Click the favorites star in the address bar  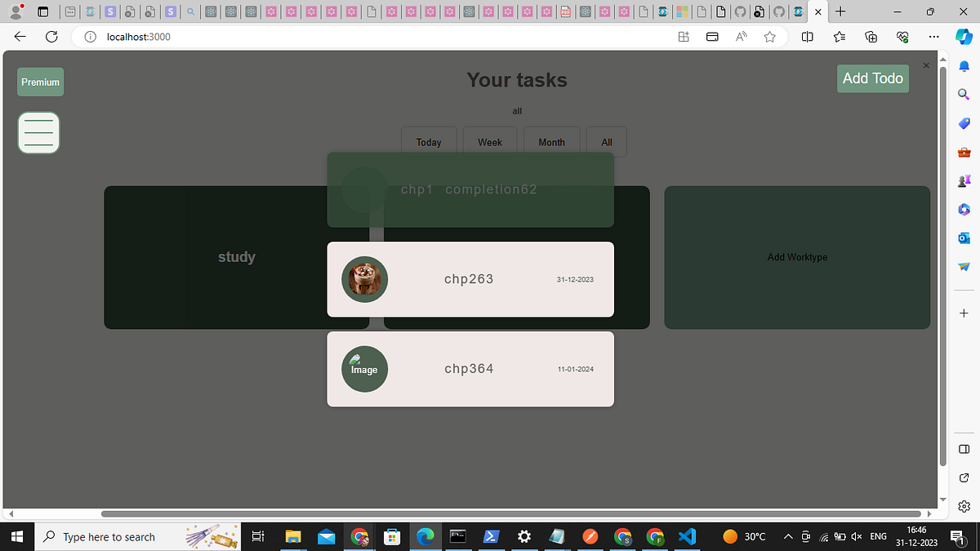point(769,37)
